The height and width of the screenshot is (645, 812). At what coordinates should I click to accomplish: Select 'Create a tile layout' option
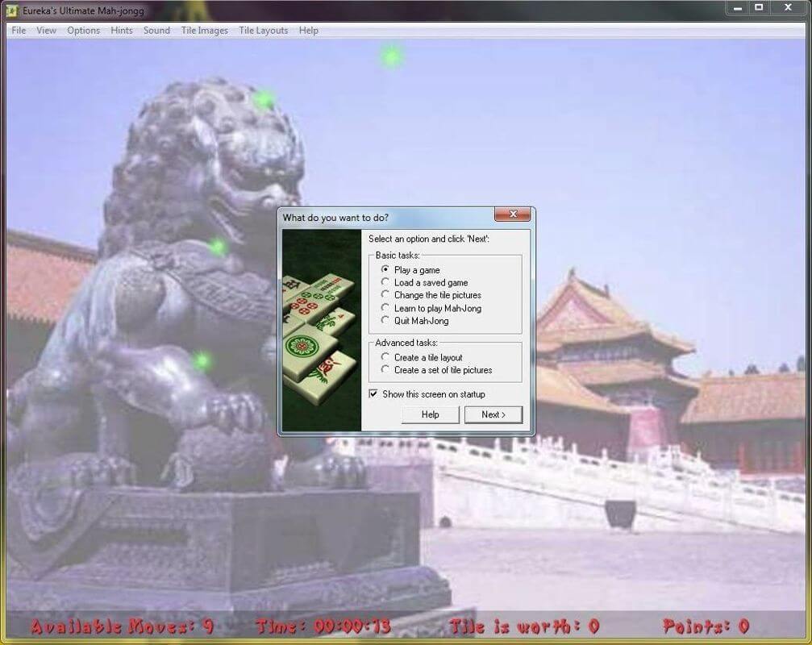tap(422, 357)
